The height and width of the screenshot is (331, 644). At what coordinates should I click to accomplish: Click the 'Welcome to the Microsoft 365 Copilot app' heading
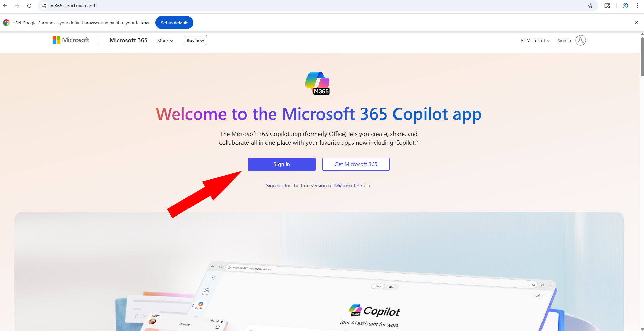[319, 114]
